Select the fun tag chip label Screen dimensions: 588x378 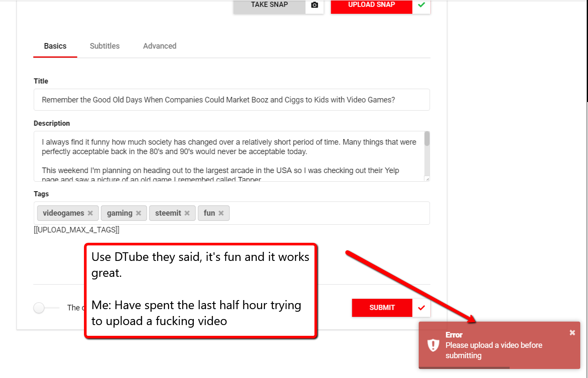[x=209, y=213]
